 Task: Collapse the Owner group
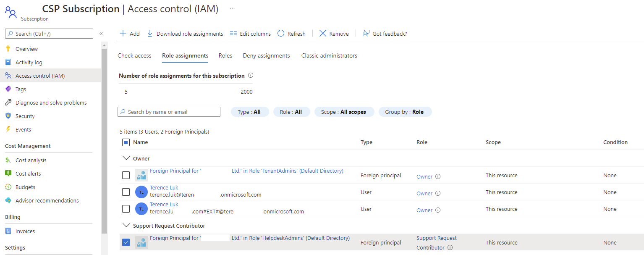[126, 158]
